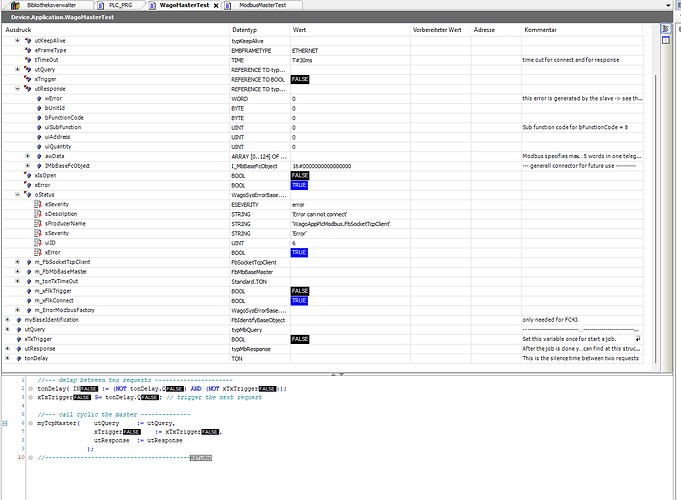Click the property icon beside eSeverity

tap(38, 204)
